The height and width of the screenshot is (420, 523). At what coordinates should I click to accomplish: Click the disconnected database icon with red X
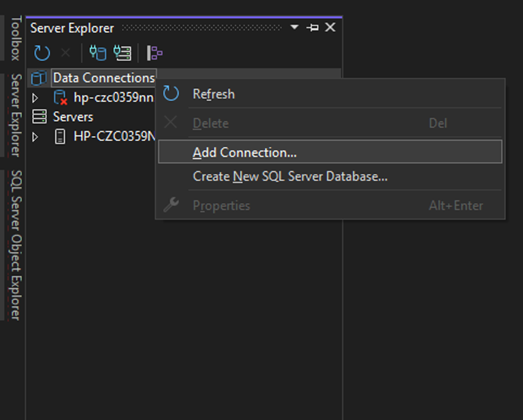pos(61,98)
